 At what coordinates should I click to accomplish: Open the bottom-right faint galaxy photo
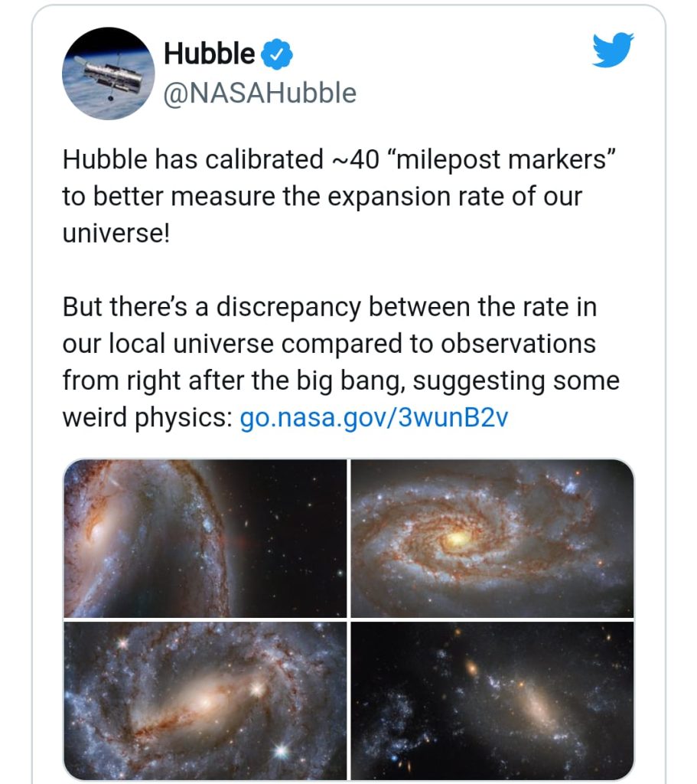492,700
